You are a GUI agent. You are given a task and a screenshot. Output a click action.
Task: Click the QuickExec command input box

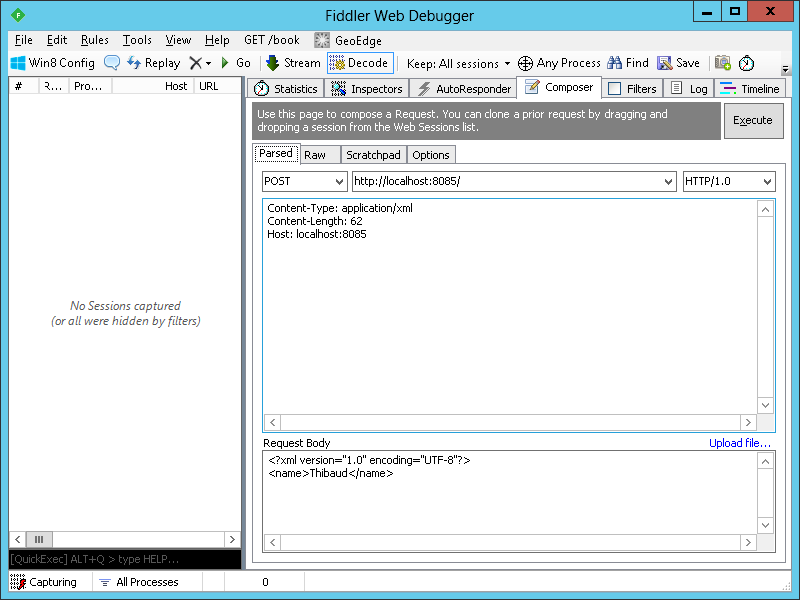[124, 559]
